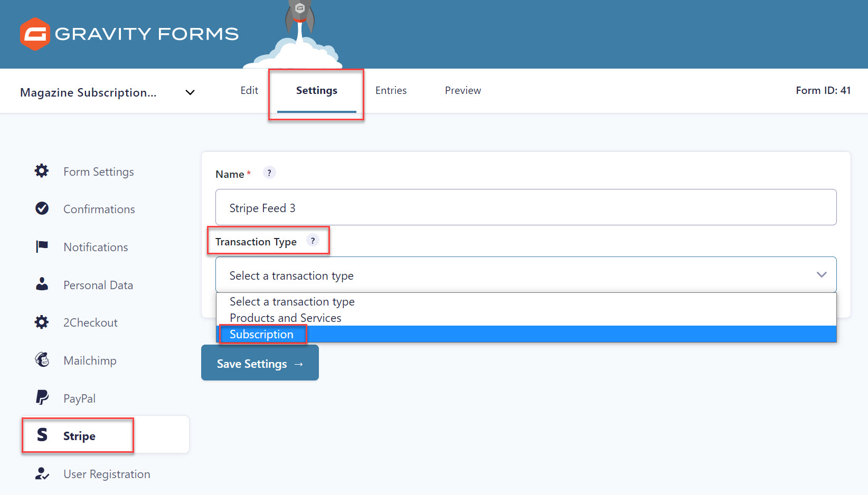The image size is (868, 495).
Task: Click the Gravity Forms logo icon
Action: (x=35, y=34)
